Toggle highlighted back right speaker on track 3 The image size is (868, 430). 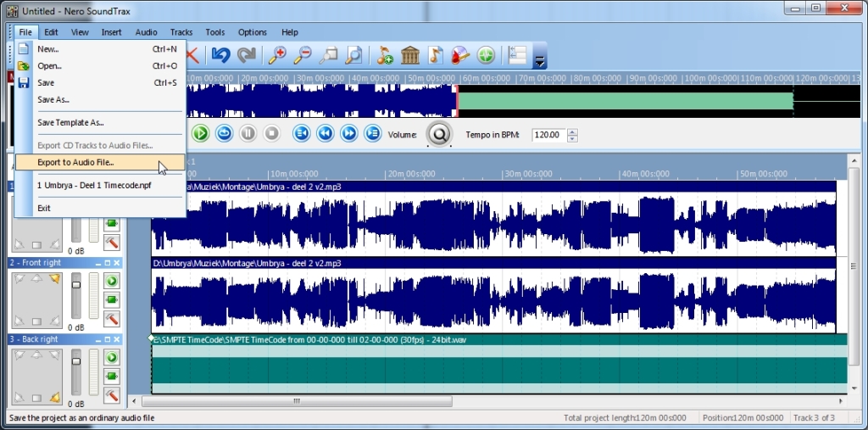point(54,397)
